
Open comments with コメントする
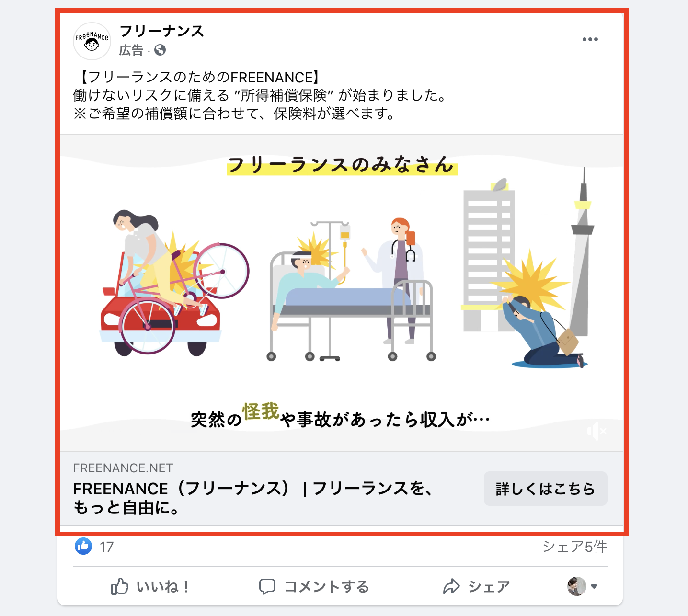314,586
